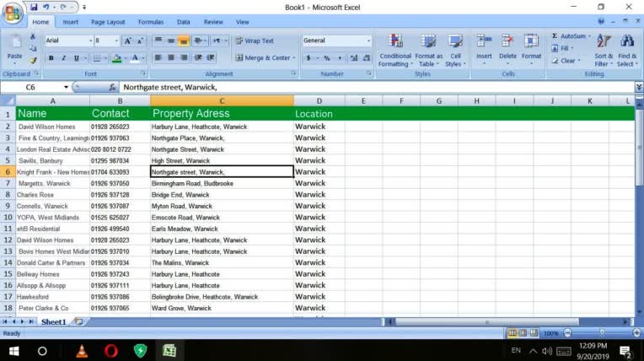This screenshot has width=644, height=361.
Task: Open the General number format dropdown
Action: point(368,40)
